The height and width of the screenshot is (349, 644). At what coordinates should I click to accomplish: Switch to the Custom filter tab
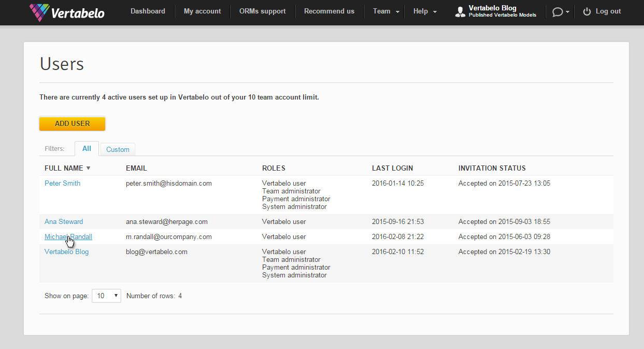pyautogui.click(x=118, y=149)
